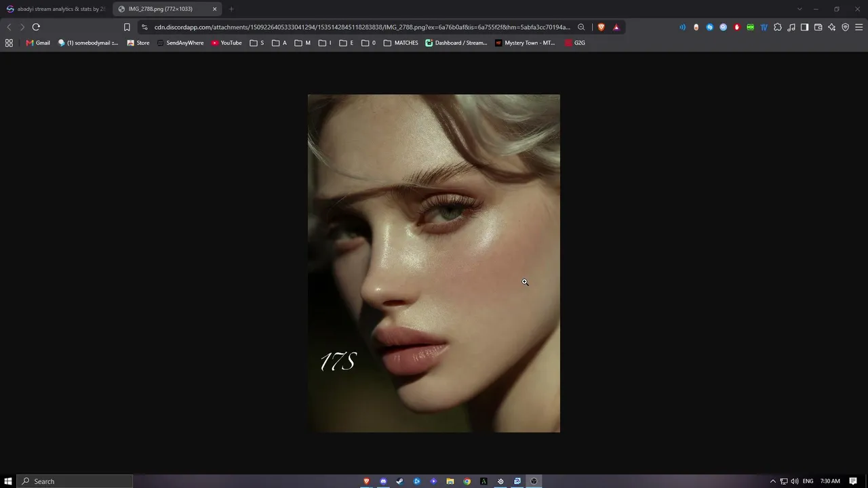Toggle the browser sidebar panel icon
Image resolution: width=868 pixels, height=488 pixels.
click(804, 27)
